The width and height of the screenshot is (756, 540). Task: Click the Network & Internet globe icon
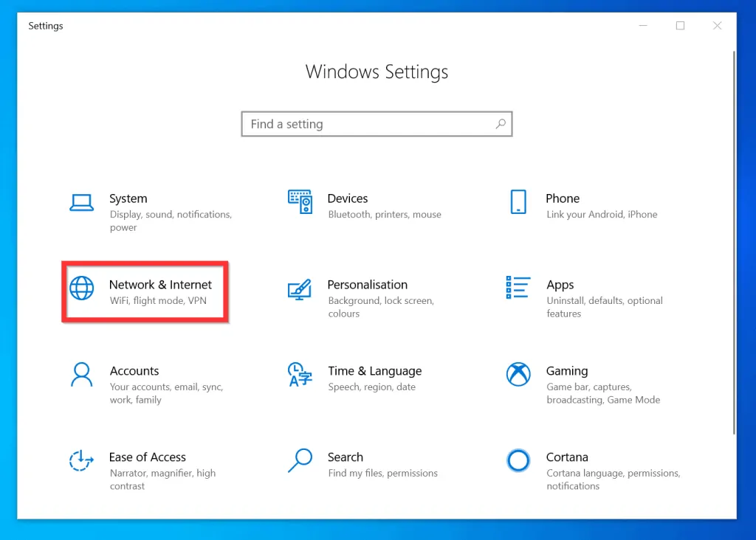(x=81, y=288)
